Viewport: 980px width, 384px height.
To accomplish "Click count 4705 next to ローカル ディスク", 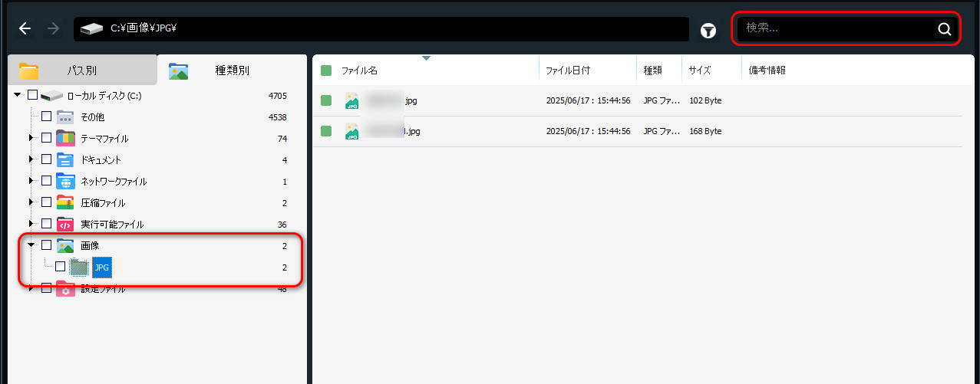I will [278, 96].
